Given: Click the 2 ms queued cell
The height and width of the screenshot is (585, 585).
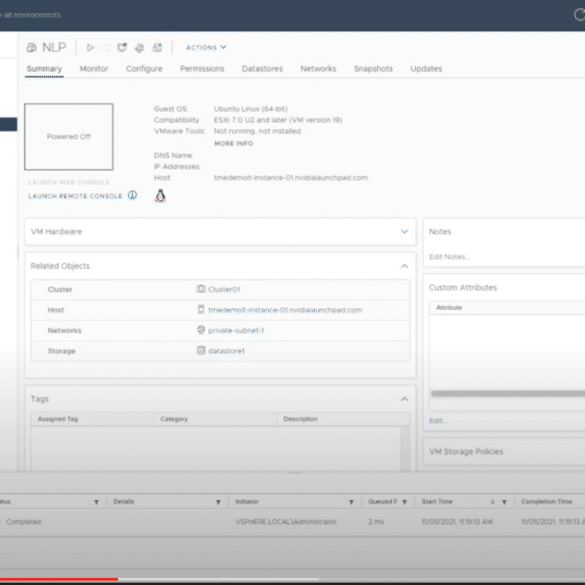Looking at the screenshot, I should (376, 522).
